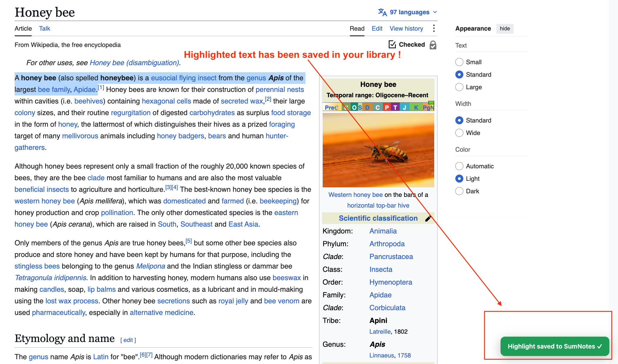
Task: Open the Pancrustacea clade link
Action: pyautogui.click(x=391, y=257)
